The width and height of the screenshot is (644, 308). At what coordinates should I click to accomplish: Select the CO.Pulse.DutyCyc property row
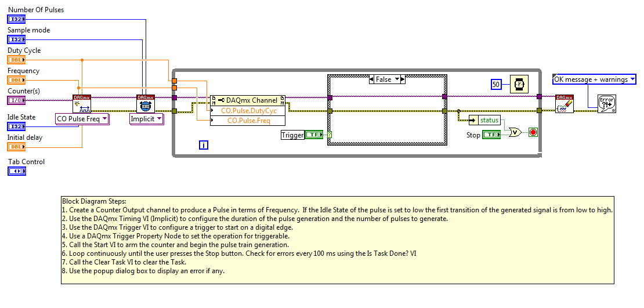point(247,110)
